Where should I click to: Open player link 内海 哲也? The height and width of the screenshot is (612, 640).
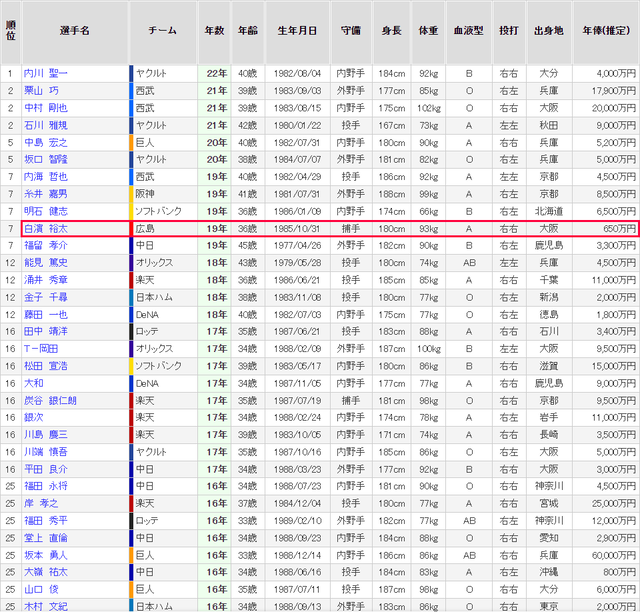tap(46, 177)
